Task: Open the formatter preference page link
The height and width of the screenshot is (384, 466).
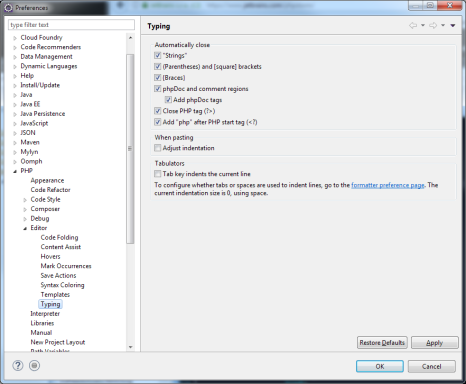Action: [388, 185]
